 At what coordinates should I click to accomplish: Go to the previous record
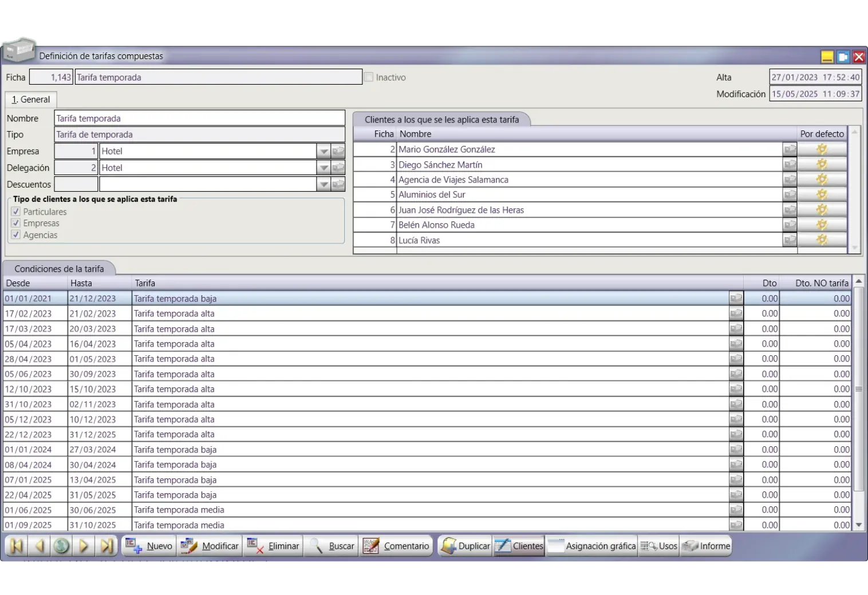[39, 546]
